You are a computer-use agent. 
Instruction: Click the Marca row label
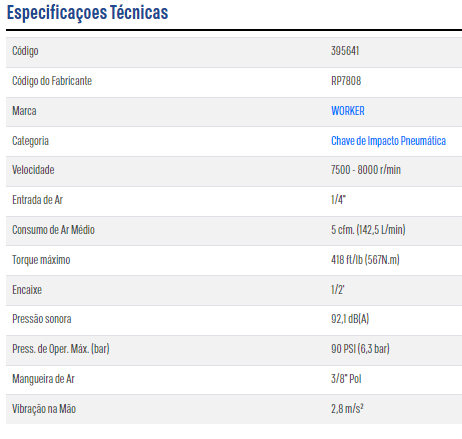[24, 111]
